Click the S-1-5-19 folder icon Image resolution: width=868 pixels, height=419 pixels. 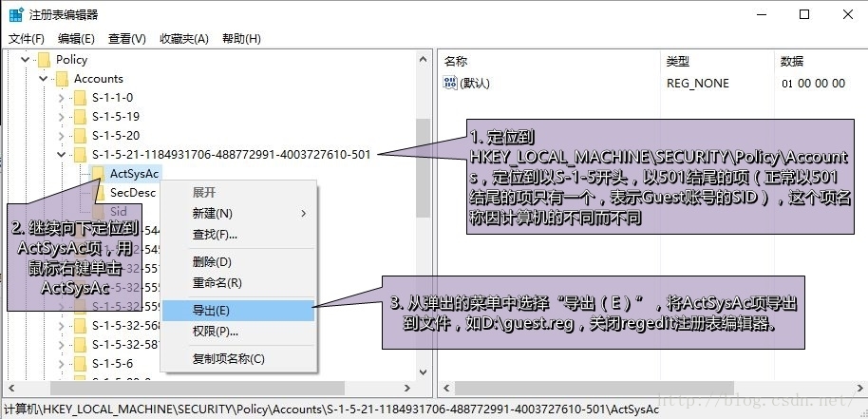[x=81, y=117]
